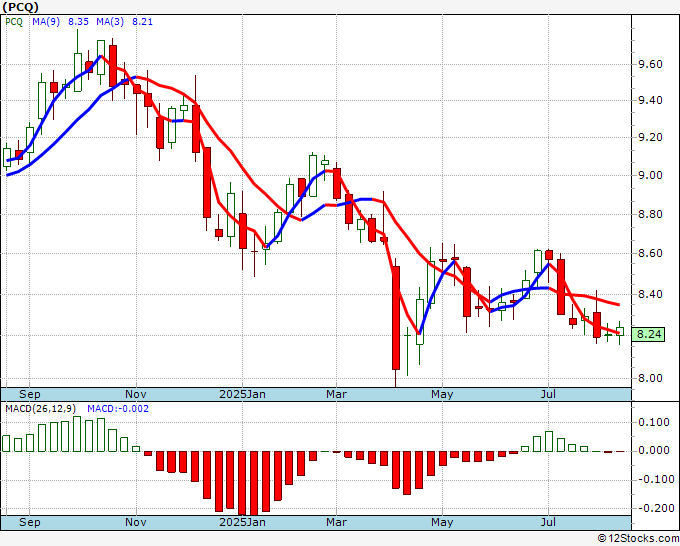Select Sep on the price chart time axis
The width and height of the screenshot is (680, 546).
29,394
